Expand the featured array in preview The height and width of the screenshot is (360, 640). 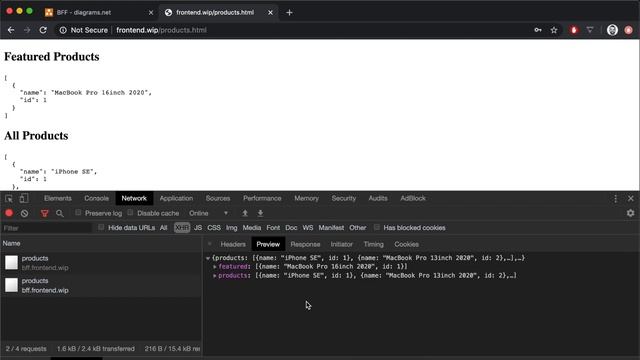215,267
